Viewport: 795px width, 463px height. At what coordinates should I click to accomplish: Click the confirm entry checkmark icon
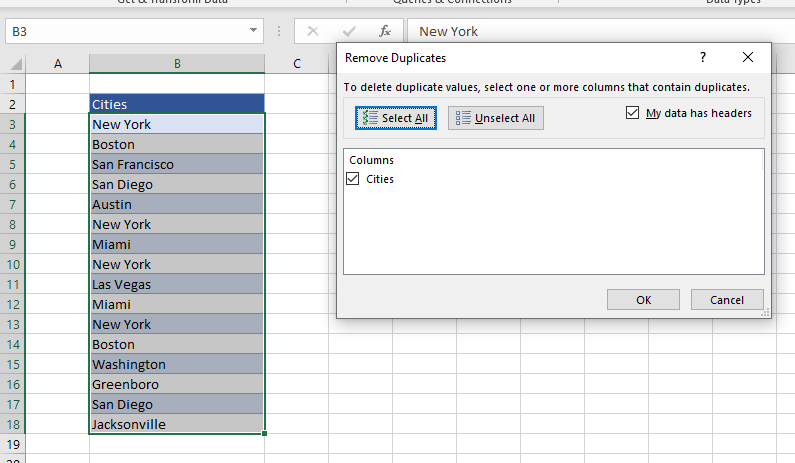pyautogui.click(x=349, y=31)
